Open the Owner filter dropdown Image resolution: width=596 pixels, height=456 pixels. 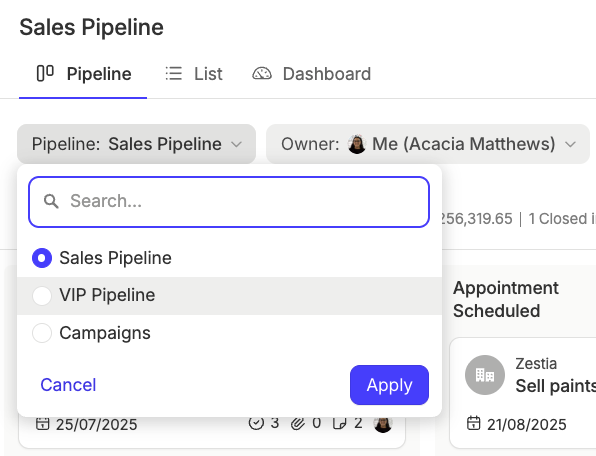[x=428, y=144]
